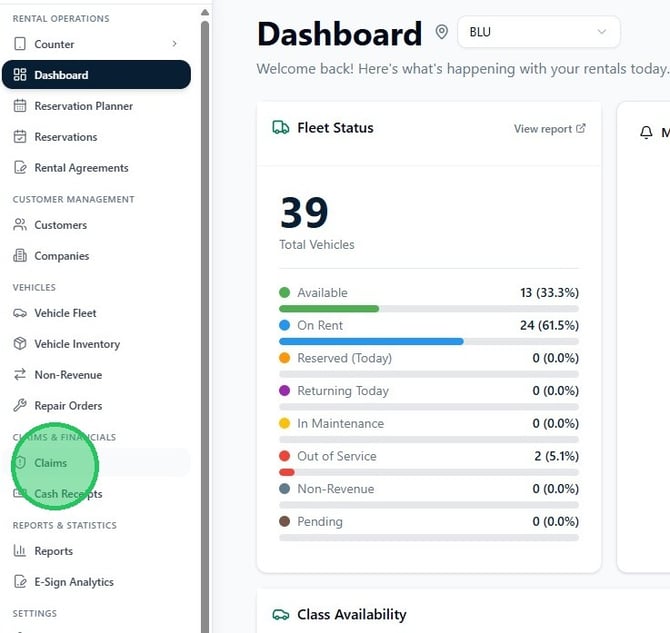Click the Vehicle Inventory box icon
This screenshot has width=670, height=633.
pos(20,344)
